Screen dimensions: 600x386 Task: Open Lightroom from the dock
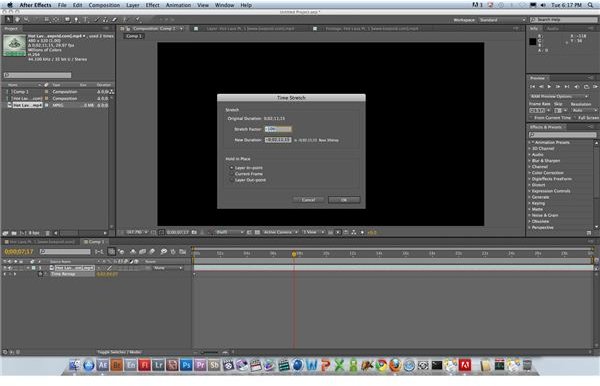(158, 365)
